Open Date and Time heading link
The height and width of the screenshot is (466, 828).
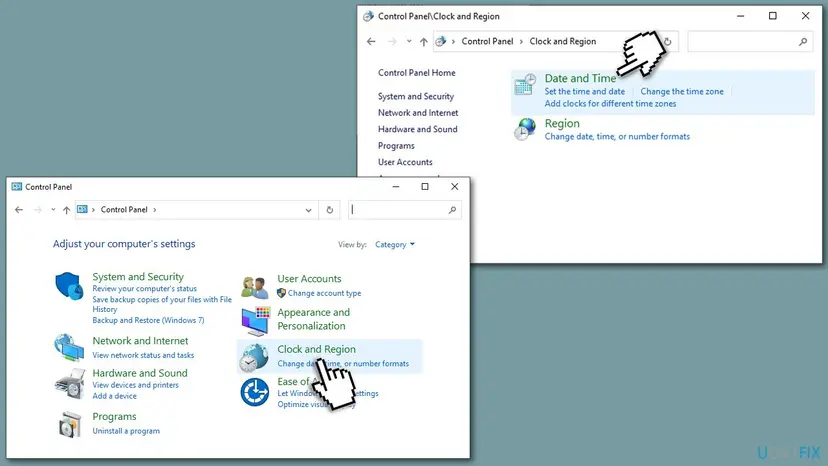coord(580,78)
